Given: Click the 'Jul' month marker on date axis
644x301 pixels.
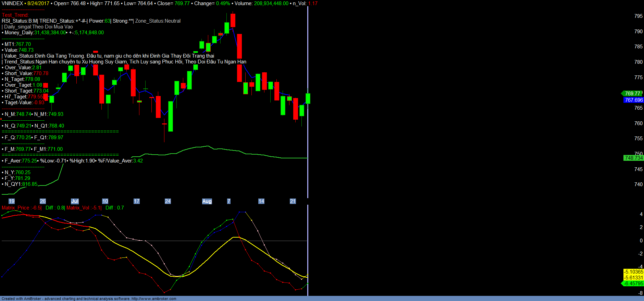Looking at the screenshot, I should pyautogui.click(x=75, y=201).
